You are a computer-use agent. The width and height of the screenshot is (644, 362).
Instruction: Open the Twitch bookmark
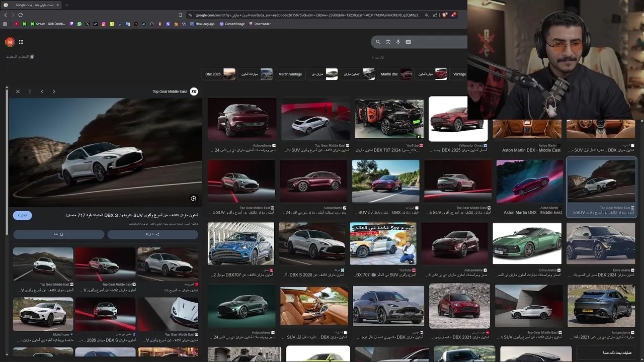click(x=71, y=24)
